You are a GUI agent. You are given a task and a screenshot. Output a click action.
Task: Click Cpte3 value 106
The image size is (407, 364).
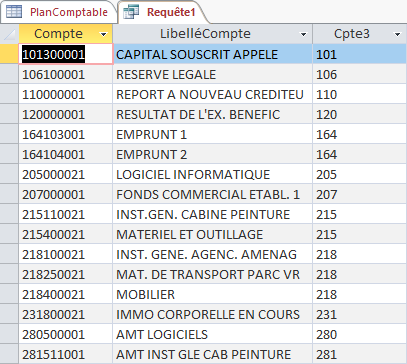point(360,74)
